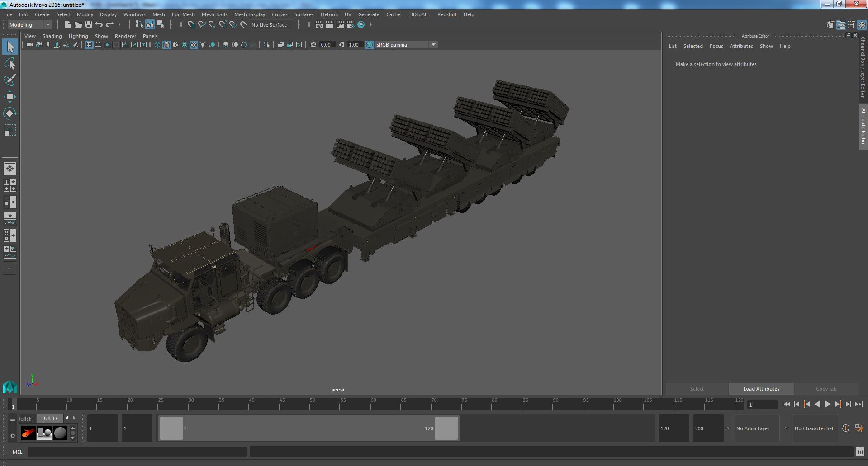Click the gamma value field 1.00
The image size is (868, 466).
pos(354,45)
